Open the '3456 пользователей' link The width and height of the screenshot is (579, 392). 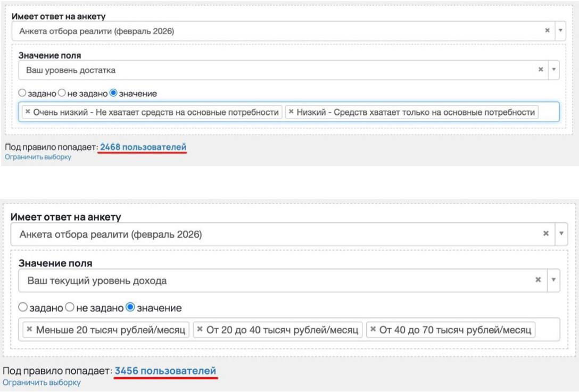click(166, 370)
